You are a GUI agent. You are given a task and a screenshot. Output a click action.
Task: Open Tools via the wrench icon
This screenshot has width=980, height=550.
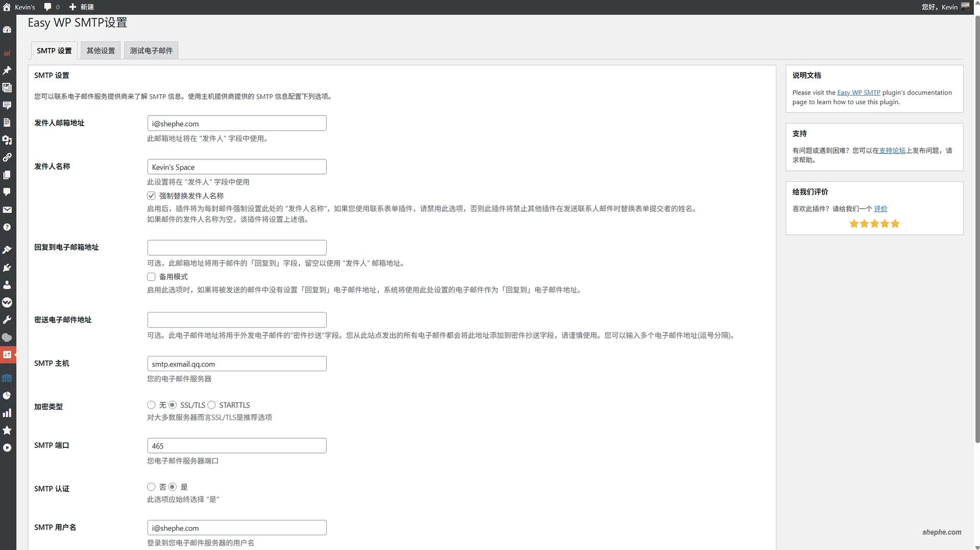pyautogui.click(x=7, y=320)
